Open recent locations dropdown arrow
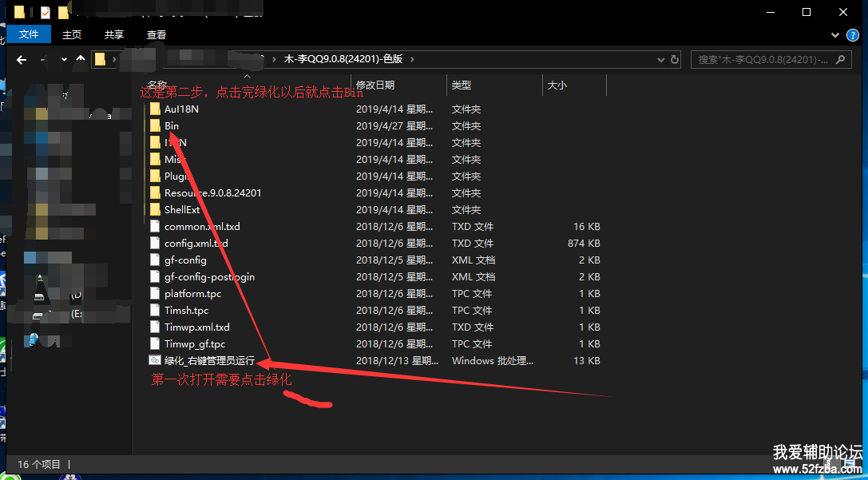The height and width of the screenshot is (480, 868). (64, 59)
